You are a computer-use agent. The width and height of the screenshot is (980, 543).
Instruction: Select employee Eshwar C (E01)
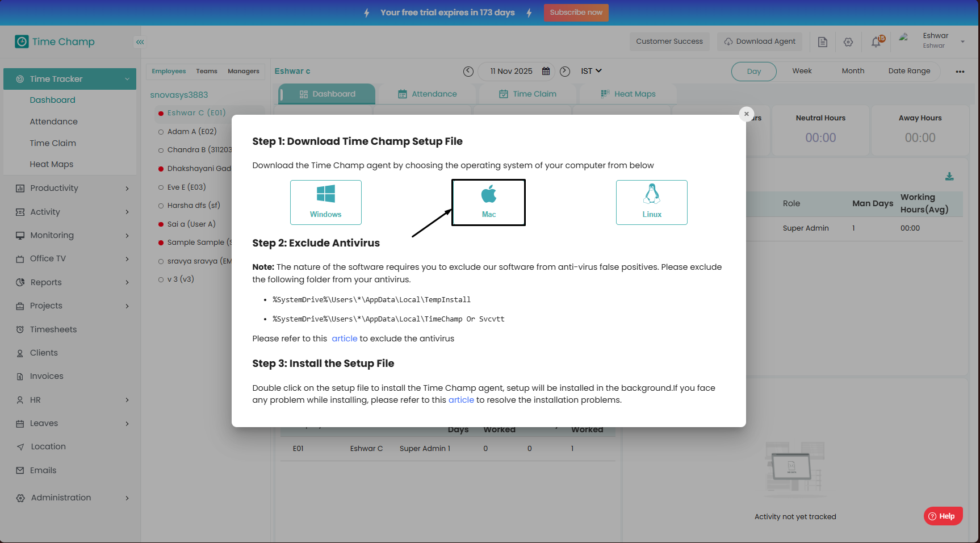[196, 113]
